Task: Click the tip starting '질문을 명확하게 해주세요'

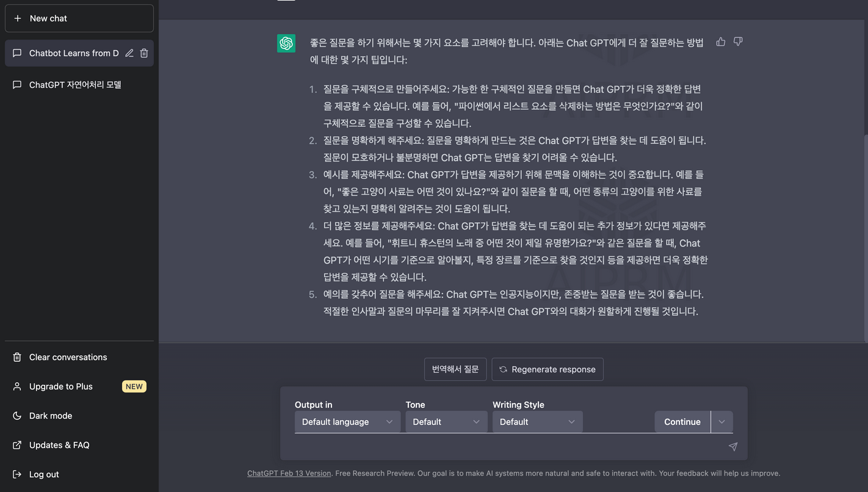Action: click(515, 149)
